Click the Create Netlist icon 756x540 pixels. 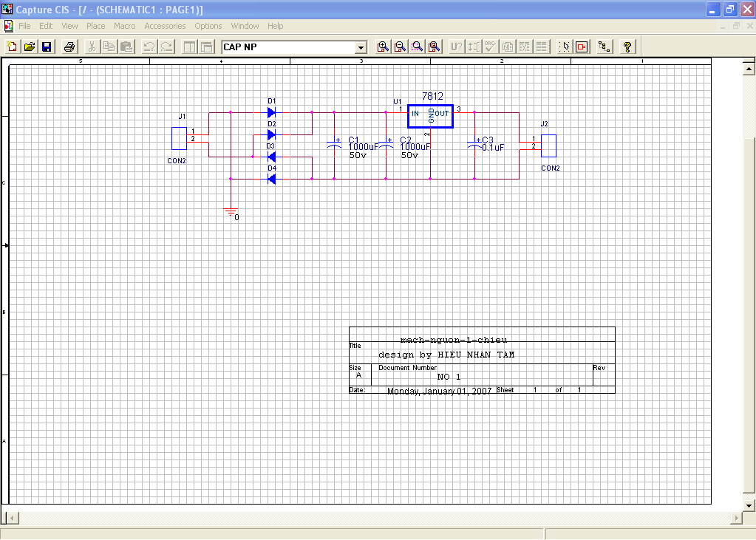(507, 47)
